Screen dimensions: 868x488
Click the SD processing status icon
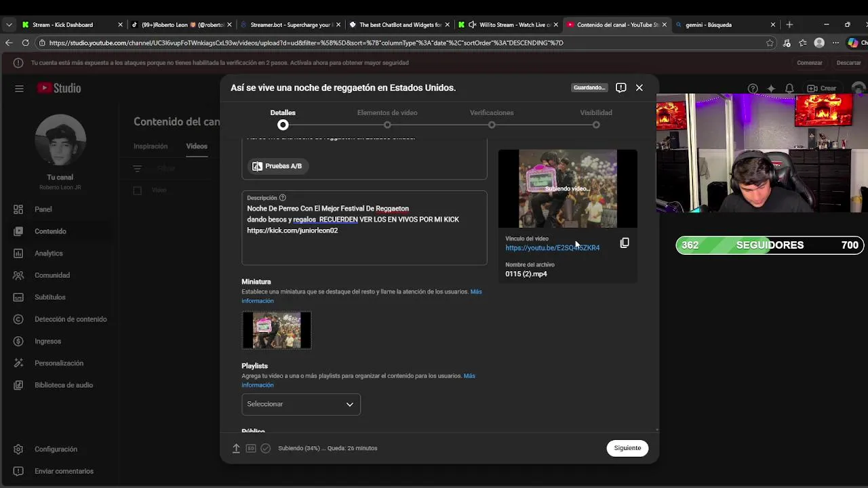[251, 448]
